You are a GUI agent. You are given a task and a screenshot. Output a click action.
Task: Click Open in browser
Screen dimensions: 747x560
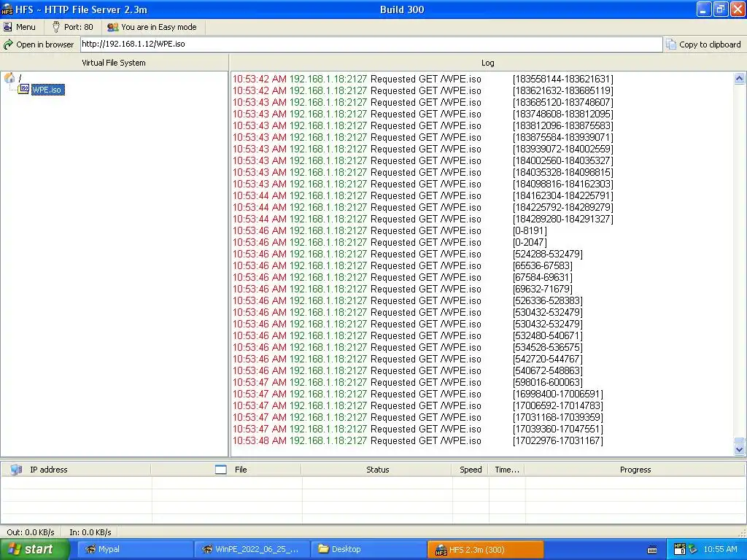tap(39, 44)
